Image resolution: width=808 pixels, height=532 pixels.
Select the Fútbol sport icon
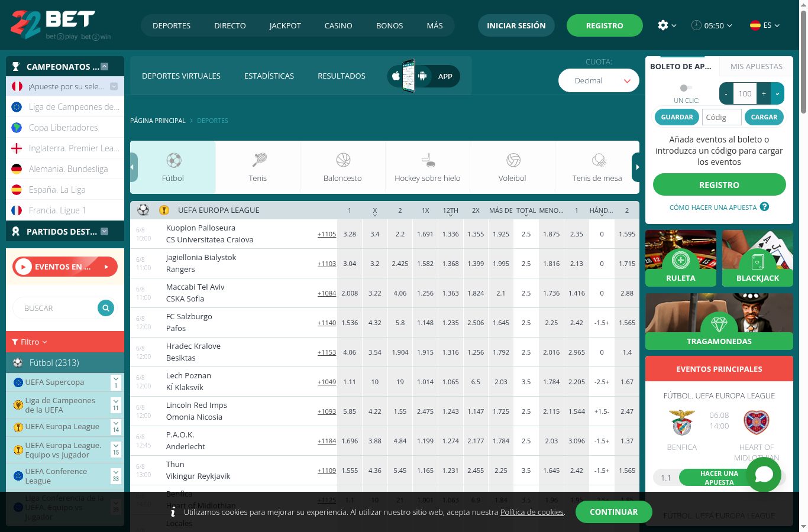coord(173,160)
